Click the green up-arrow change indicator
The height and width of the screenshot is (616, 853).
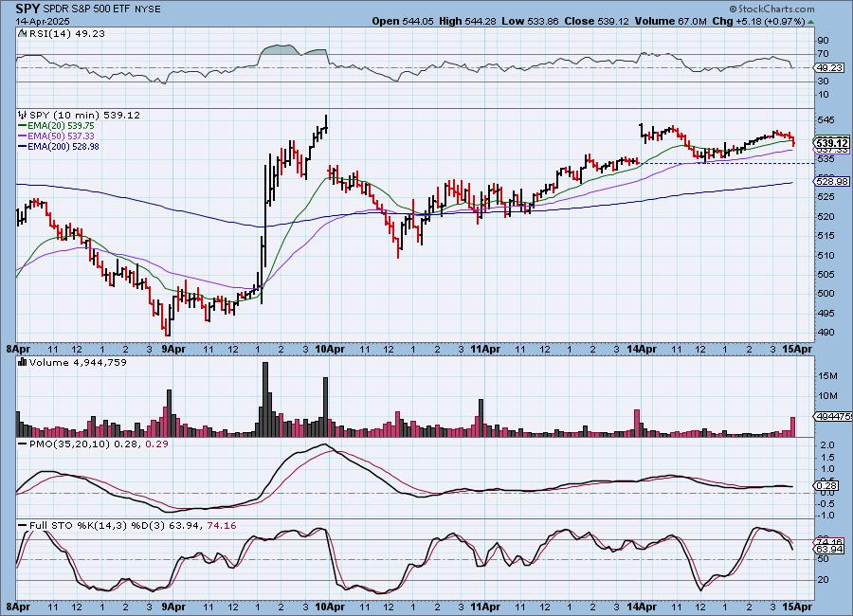[x=810, y=23]
